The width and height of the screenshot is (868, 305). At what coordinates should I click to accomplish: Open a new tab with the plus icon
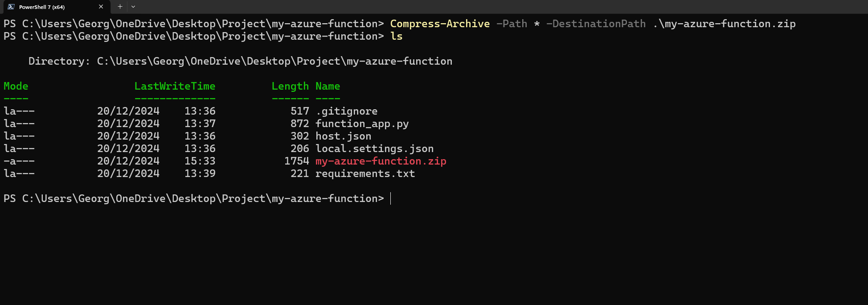[119, 7]
